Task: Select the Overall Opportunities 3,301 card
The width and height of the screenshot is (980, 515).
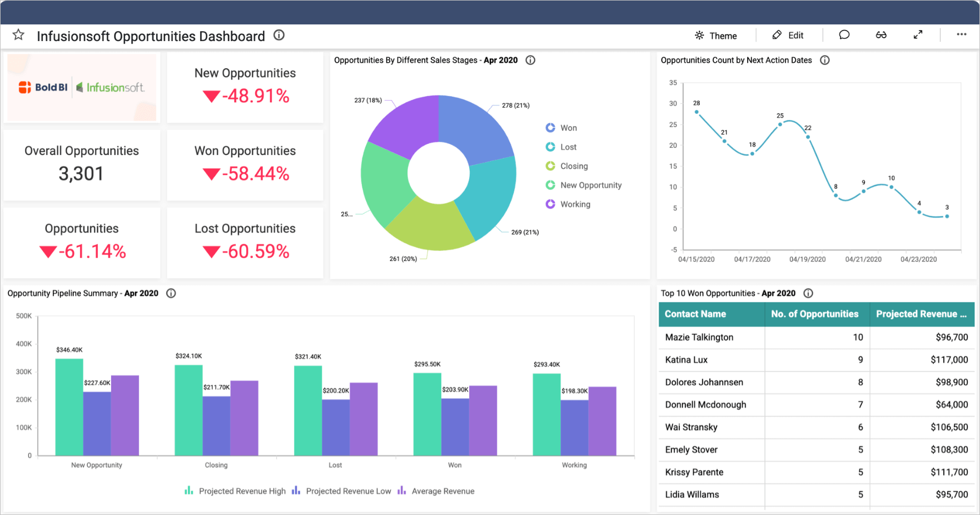Action: coord(82,165)
